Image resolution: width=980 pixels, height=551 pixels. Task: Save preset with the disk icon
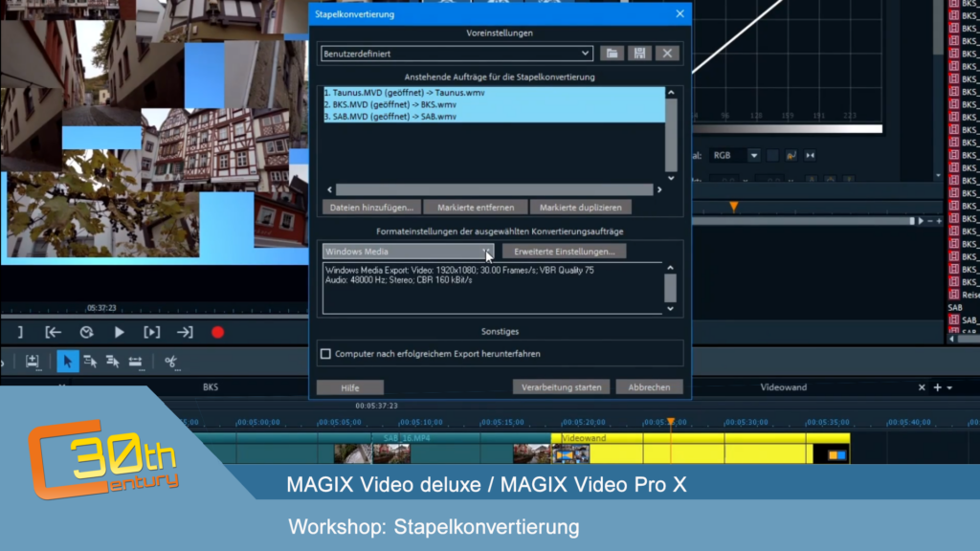pos(639,54)
